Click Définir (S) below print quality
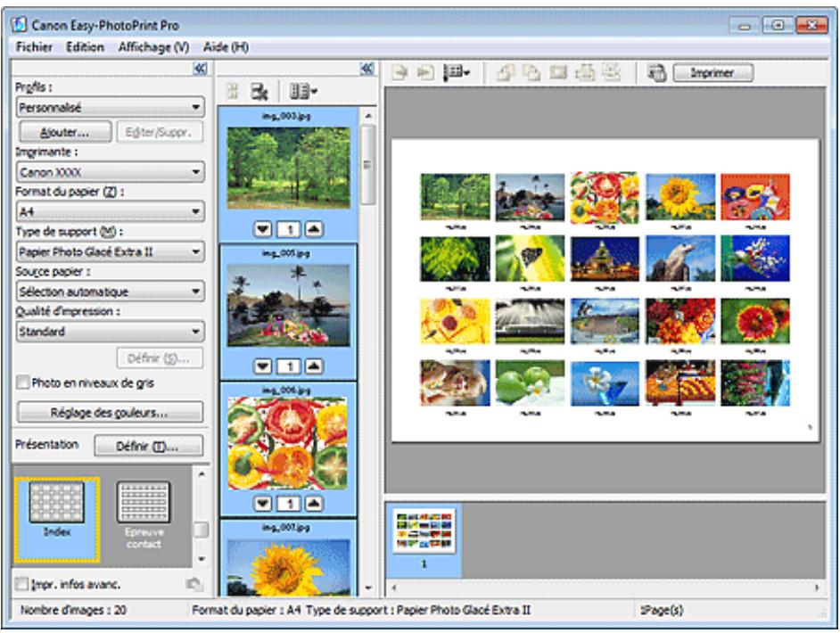Viewport: 840px width, 633px height. (x=160, y=358)
